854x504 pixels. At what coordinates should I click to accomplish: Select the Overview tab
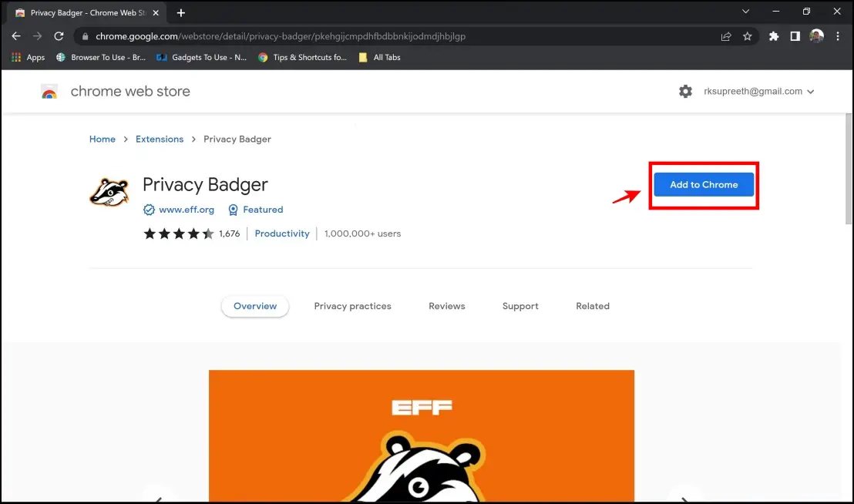click(255, 306)
